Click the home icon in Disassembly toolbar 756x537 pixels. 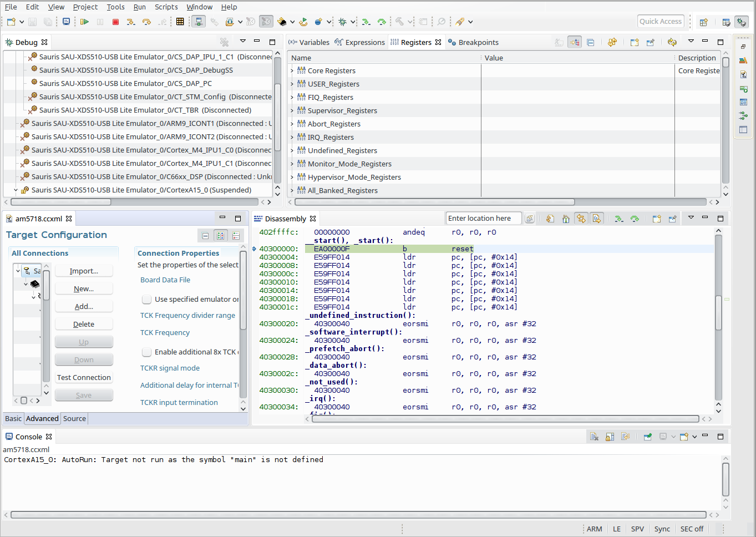pyautogui.click(x=566, y=219)
